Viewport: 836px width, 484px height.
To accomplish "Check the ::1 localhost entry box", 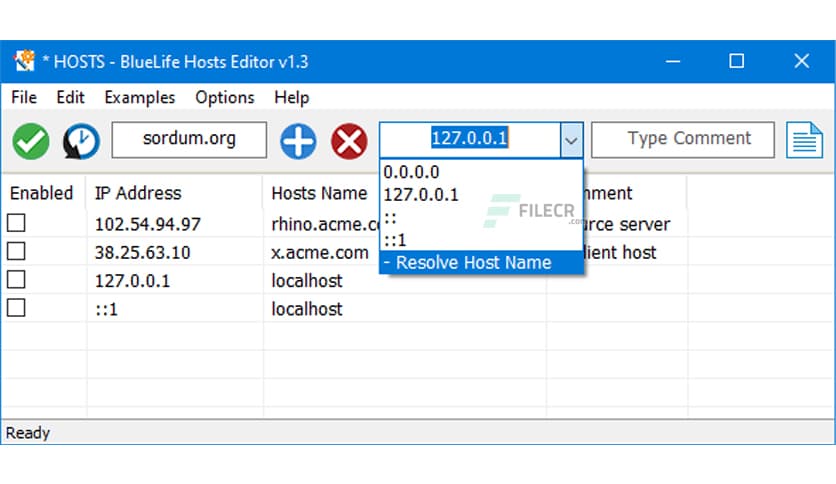I will pyautogui.click(x=16, y=308).
